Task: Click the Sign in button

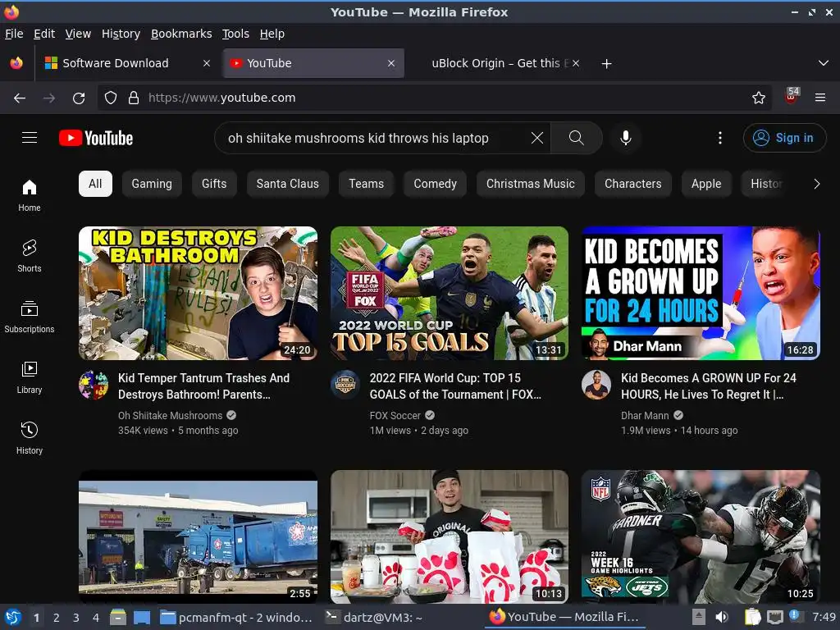Action: (784, 138)
